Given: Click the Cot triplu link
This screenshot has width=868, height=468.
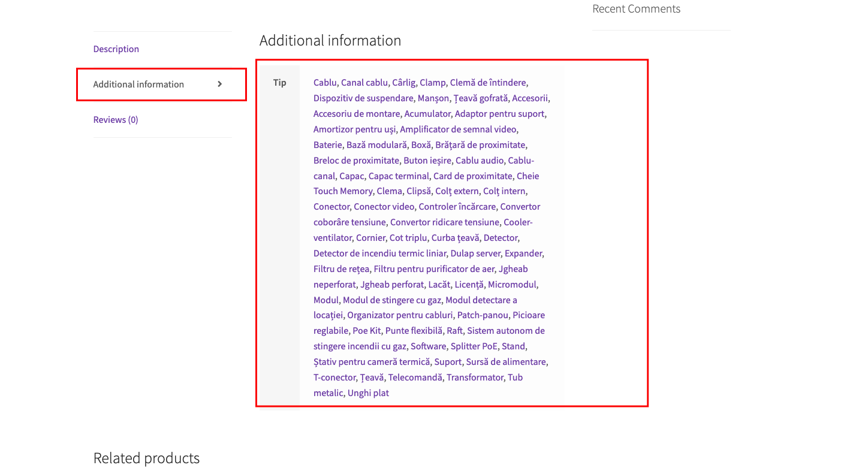Looking at the screenshot, I should pyautogui.click(x=408, y=238).
